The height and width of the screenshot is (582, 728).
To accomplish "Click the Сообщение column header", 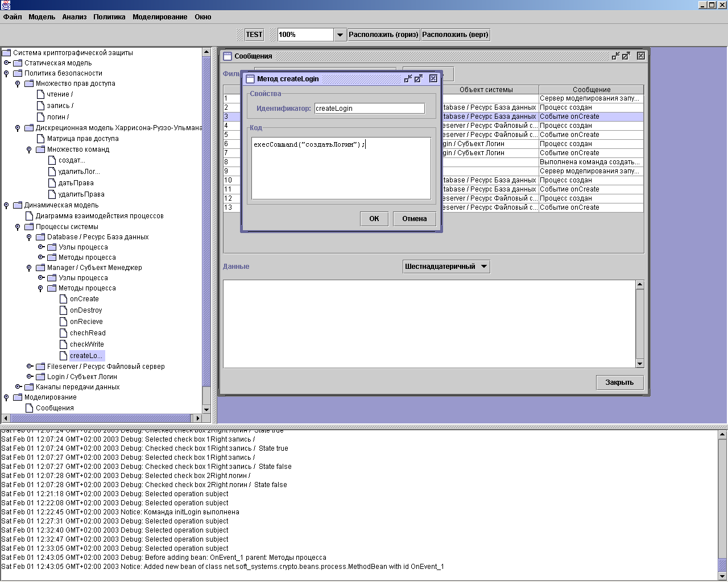I will (x=591, y=90).
